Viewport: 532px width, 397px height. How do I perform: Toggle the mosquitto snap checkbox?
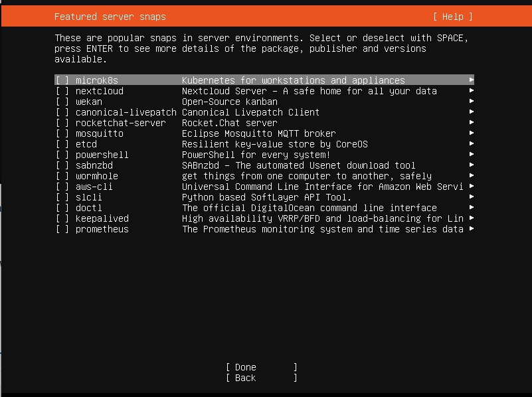(62, 133)
